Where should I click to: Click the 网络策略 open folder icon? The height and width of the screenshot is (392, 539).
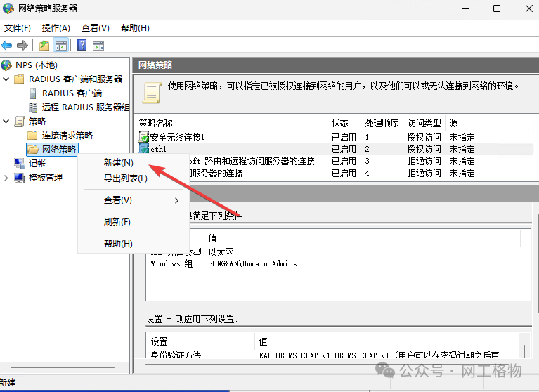[x=33, y=150]
